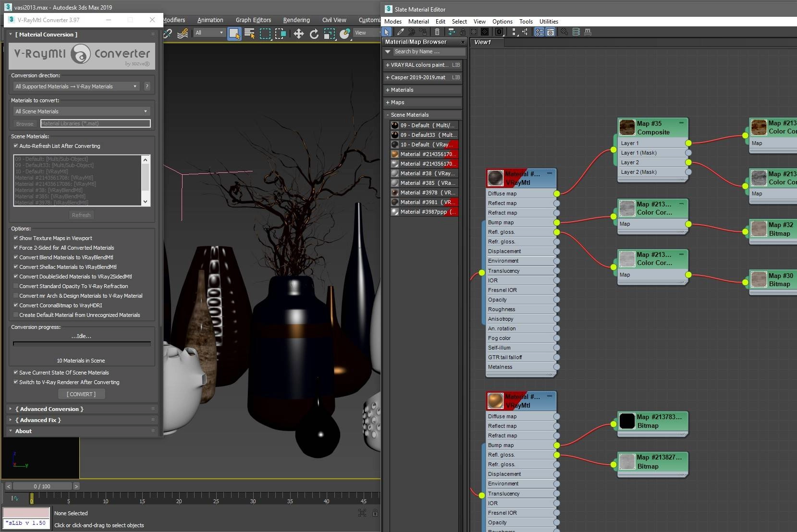Open the All Scene Materials dropdown

pos(82,111)
